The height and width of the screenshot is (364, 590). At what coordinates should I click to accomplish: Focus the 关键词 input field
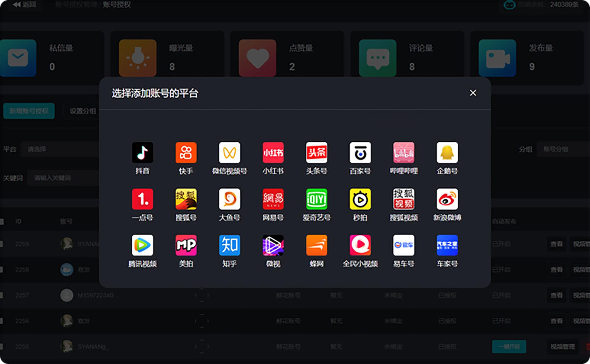coord(63,178)
